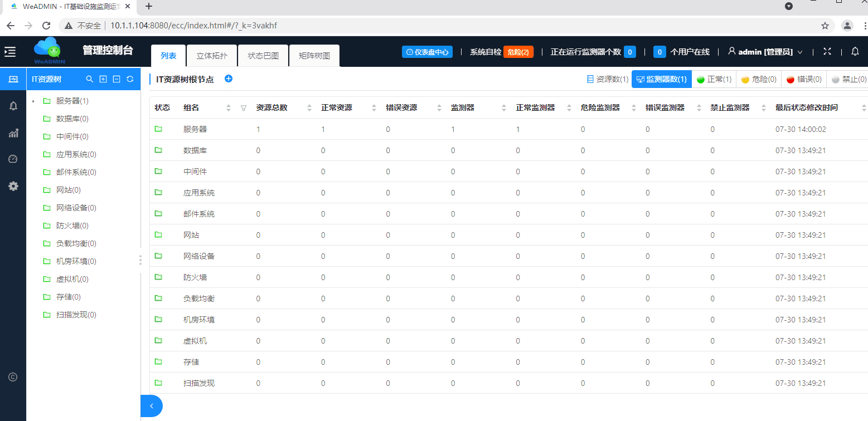
Task: Open the dashboard gauge icon in the sidebar
Action: click(x=13, y=159)
